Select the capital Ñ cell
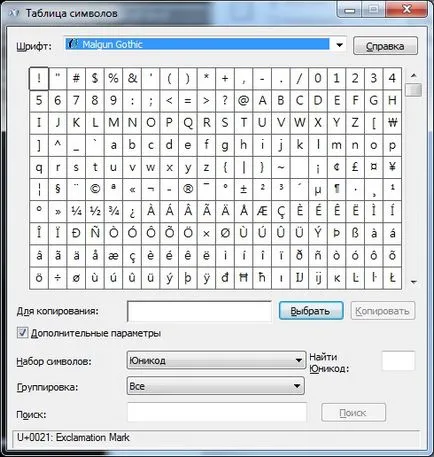Viewport: 434px width, 457px height. click(x=95, y=233)
